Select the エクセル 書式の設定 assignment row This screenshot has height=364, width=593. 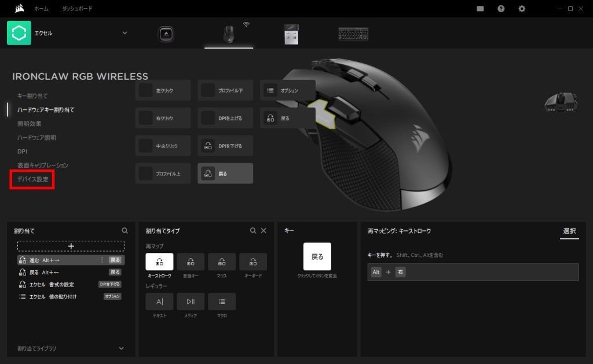[x=71, y=284]
